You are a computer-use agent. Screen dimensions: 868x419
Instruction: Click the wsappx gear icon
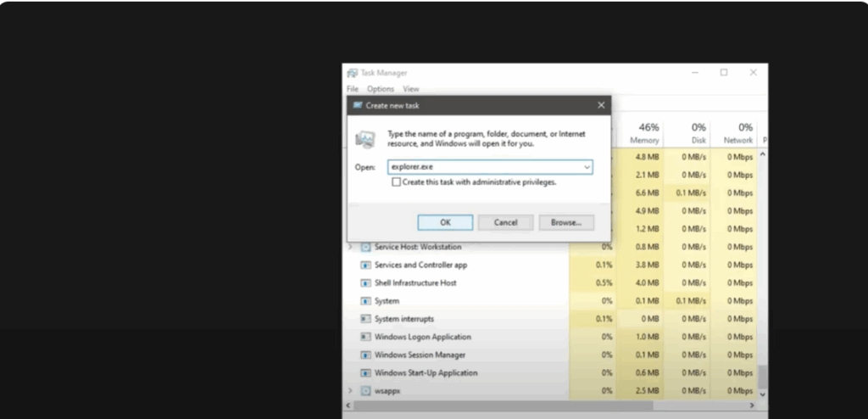click(365, 391)
